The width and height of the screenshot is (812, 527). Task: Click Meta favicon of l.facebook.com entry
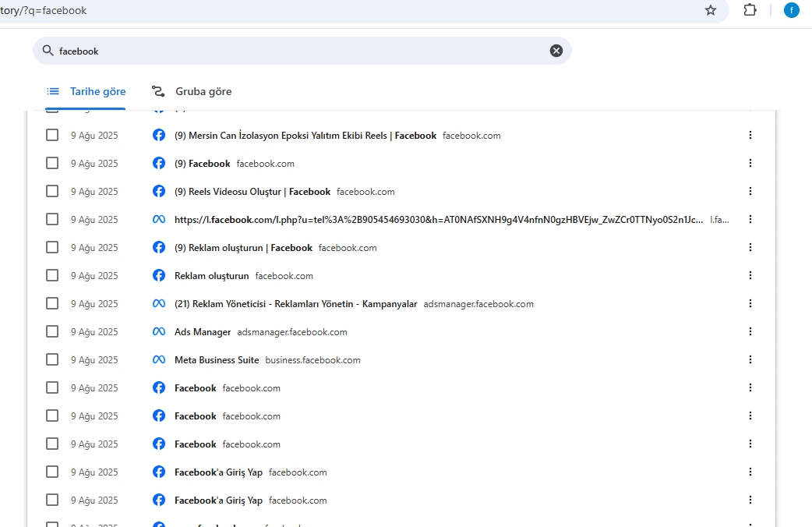pyautogui.click(x=159, y=219)
